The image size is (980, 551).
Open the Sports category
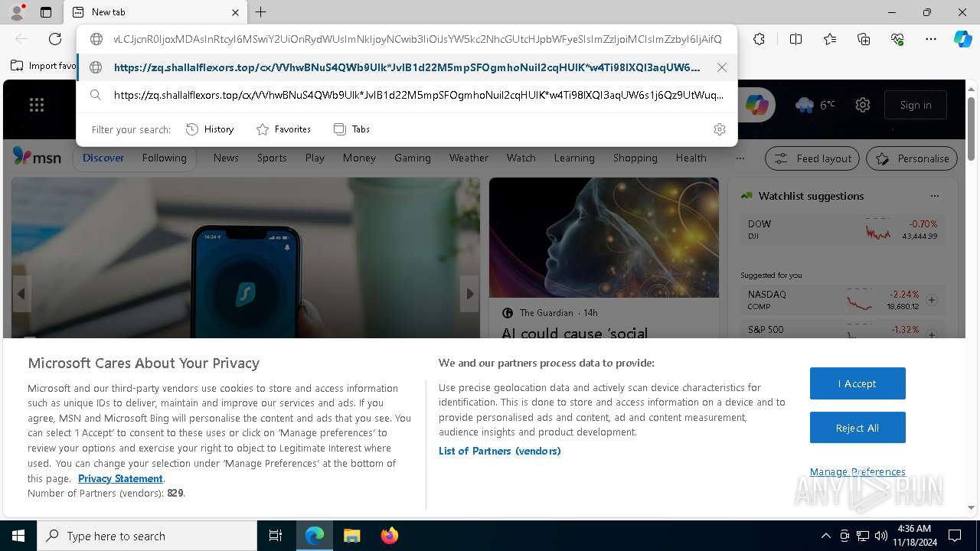(x=272, y=158)
